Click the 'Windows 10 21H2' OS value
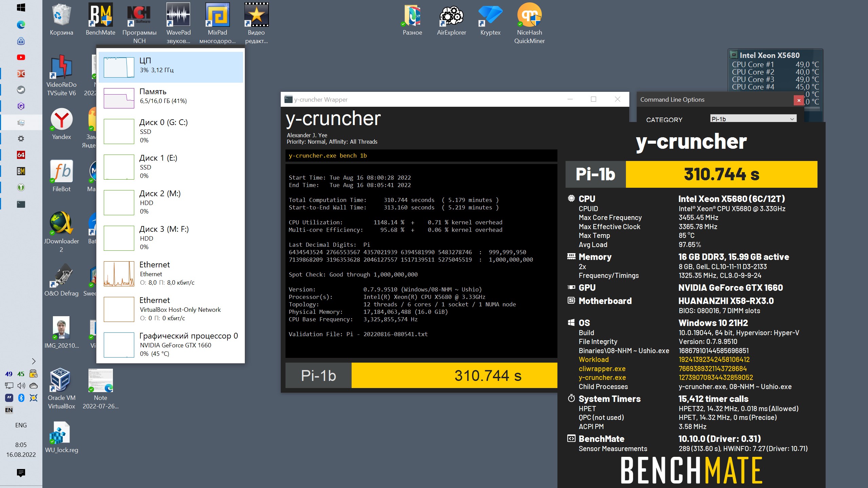The width and height of the screenshot is (868, 488). point(713,323)
